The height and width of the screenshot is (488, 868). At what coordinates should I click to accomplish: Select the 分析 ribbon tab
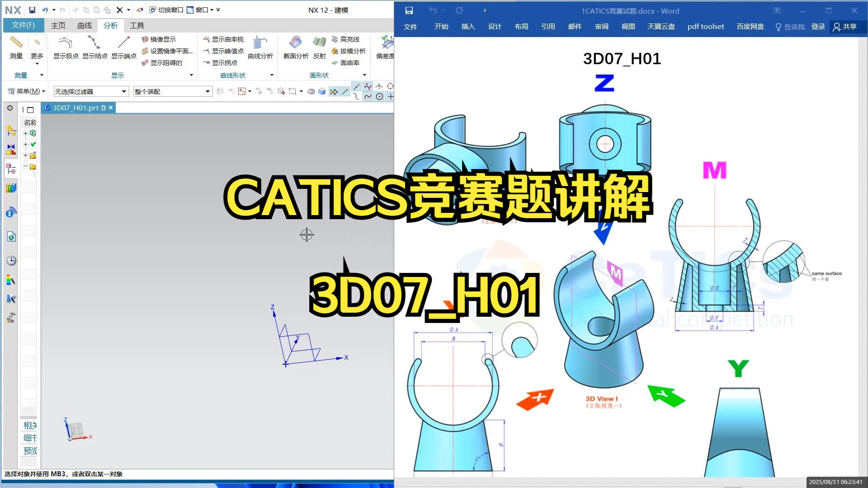[x=111, y=26]
